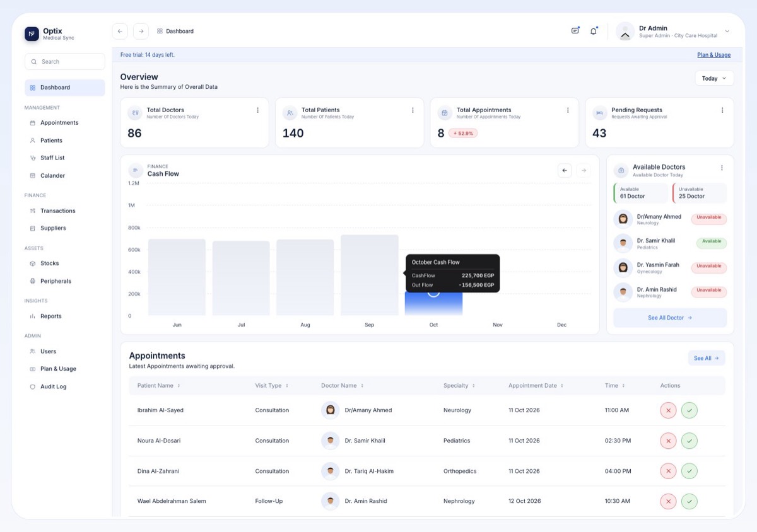Show previous Cash Flow period
Image resolution: width=757 pixels, height=532 pixels.
click(565, 170)
